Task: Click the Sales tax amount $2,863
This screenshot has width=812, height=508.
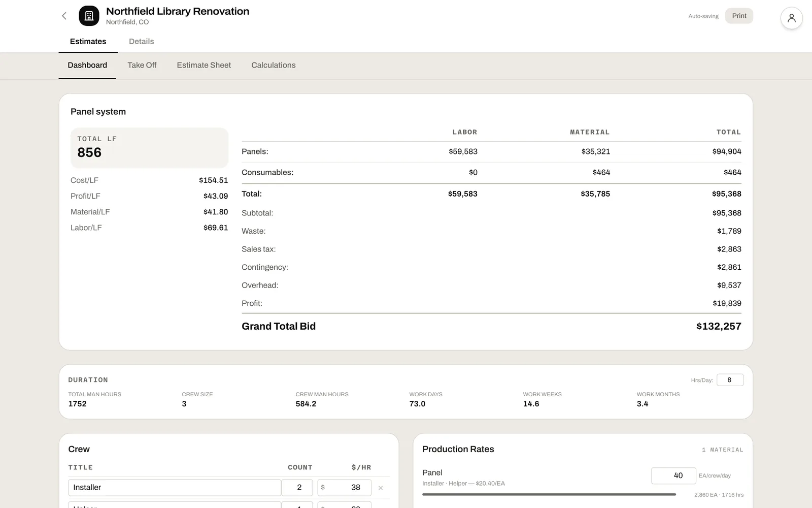Action: [x=729, y=249]
